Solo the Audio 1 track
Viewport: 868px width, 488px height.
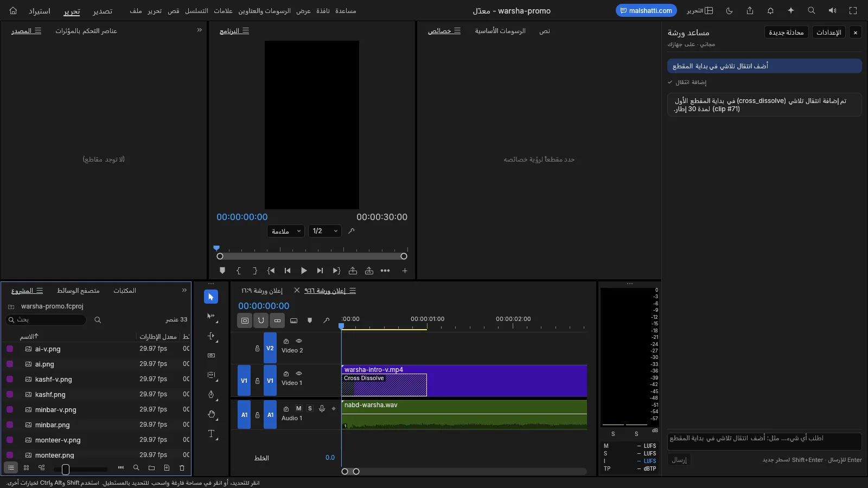pos(310,408)
